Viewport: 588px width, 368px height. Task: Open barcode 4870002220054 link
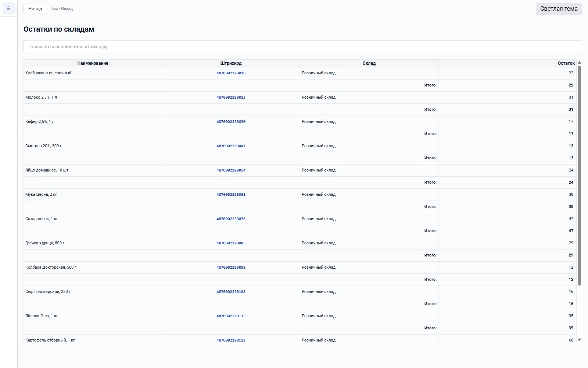coord(231,170)
